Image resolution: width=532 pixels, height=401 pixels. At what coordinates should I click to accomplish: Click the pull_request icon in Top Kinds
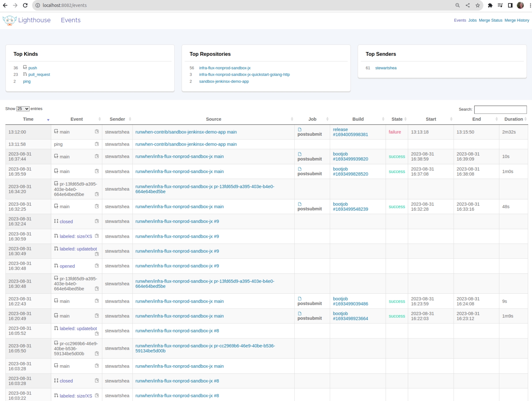pyautogui.click(x=25, y=74)
